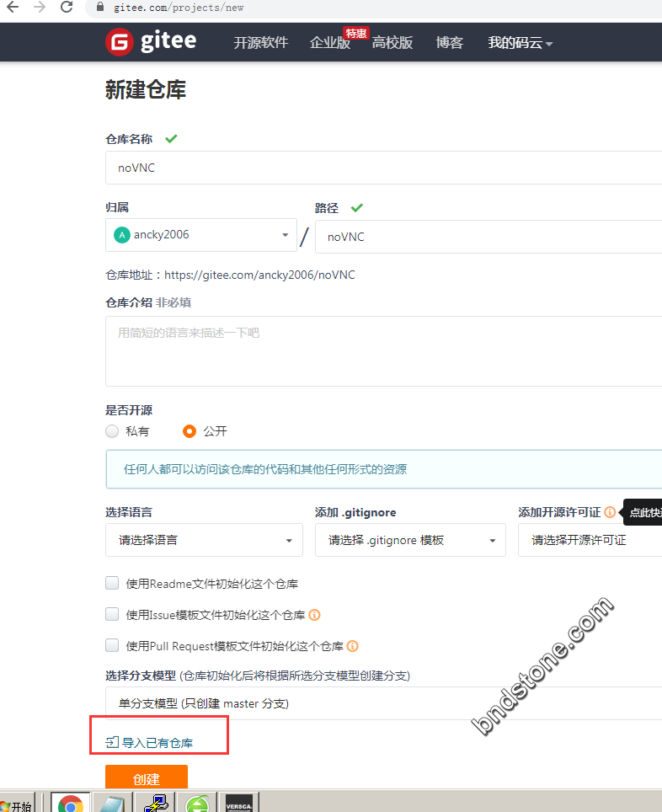Viewport: 662px width, 812px height.
Task: Open the .gitignore template dropdown
Action: click(410, 540)
